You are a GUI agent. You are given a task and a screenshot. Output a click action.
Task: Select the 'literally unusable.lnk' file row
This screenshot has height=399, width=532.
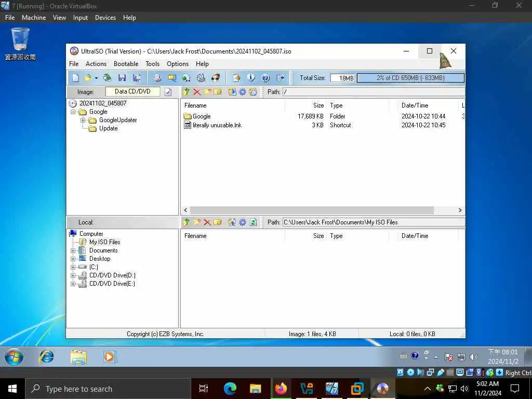pos(217,125)
